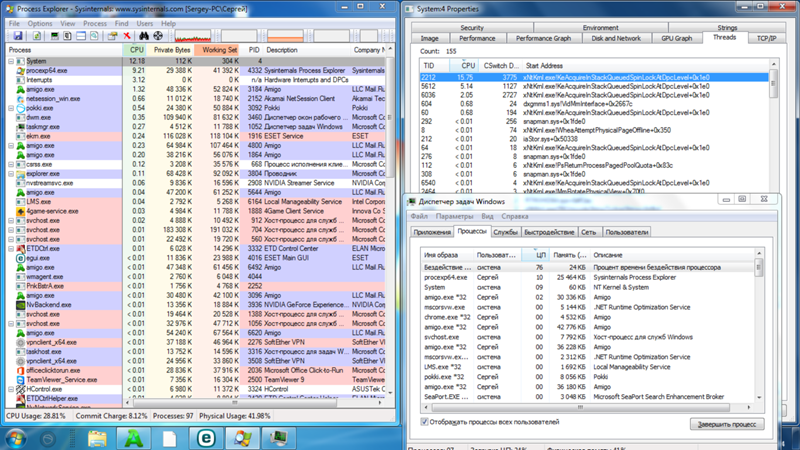Collapse the System process tree node
This screenshot has height=450, width=800.
tap(11, 61)
